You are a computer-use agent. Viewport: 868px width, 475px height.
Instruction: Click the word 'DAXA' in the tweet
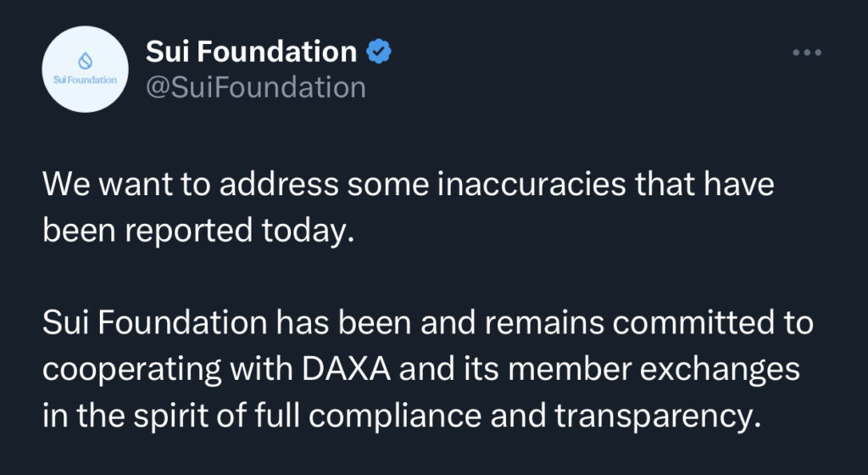pyautogui.click(x=347, y=369)
